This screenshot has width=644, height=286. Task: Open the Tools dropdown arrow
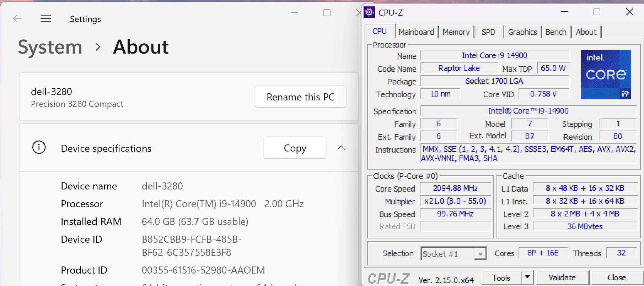[527, 277]
